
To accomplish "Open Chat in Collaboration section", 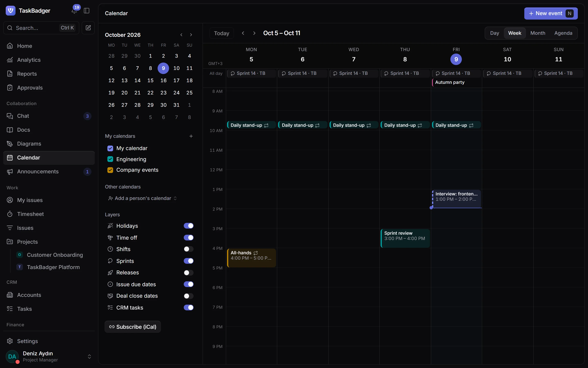I will 49,116.
